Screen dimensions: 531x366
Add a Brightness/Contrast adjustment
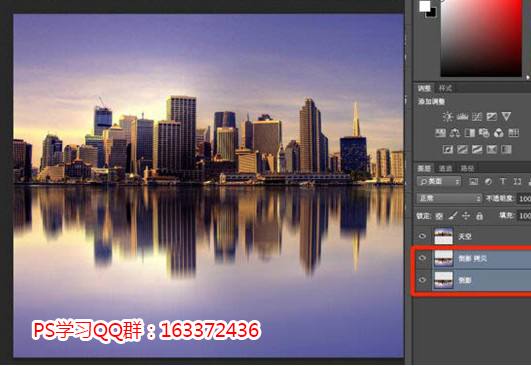pyautogui.click(x=447, y=117)
